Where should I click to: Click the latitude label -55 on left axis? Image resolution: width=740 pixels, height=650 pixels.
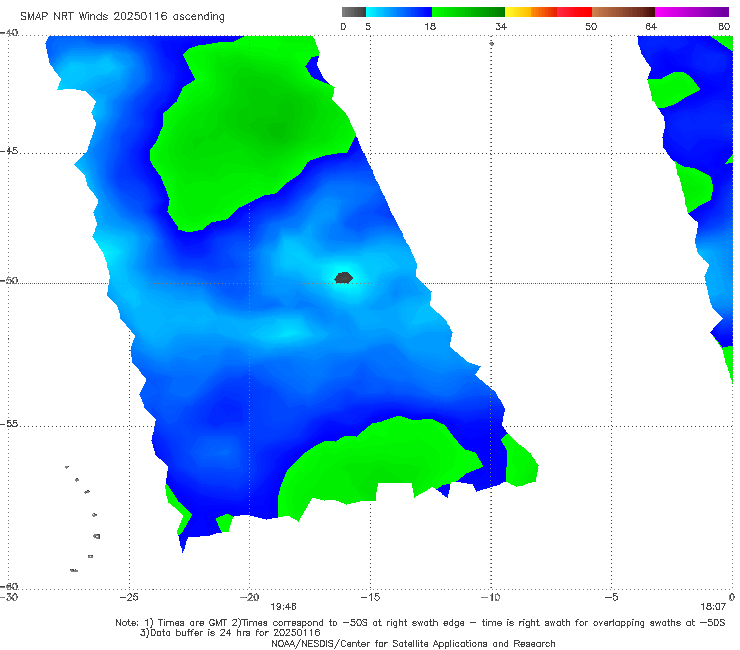(9, 424)
